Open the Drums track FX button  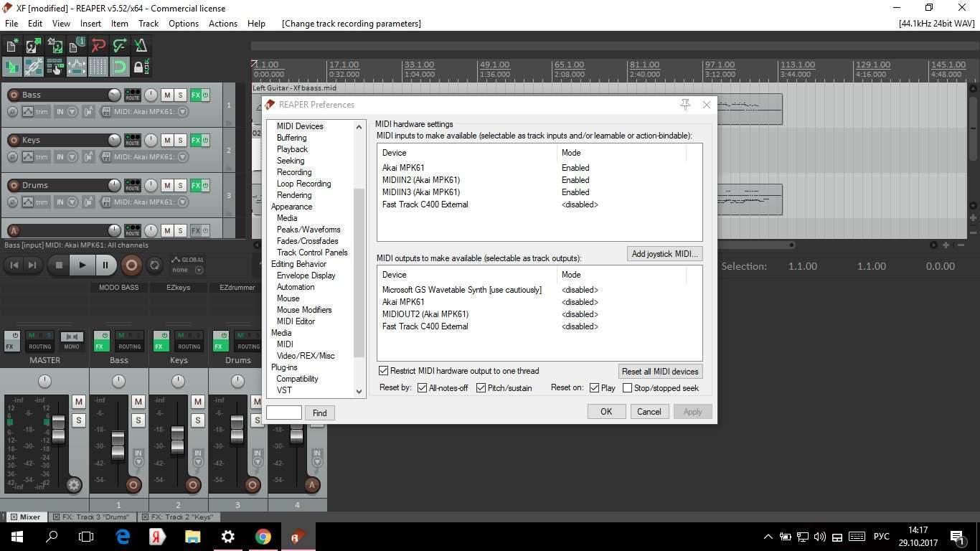(x=195, y=185)
